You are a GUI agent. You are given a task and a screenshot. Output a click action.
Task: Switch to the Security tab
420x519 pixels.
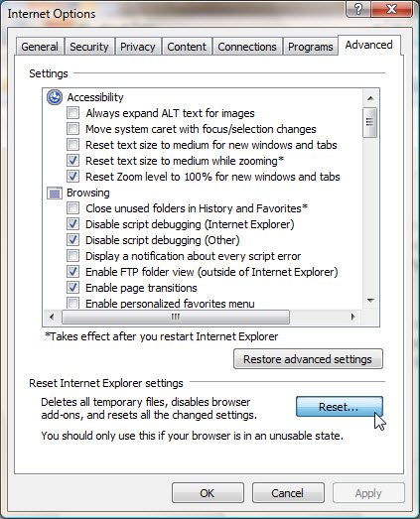(89, 47)
